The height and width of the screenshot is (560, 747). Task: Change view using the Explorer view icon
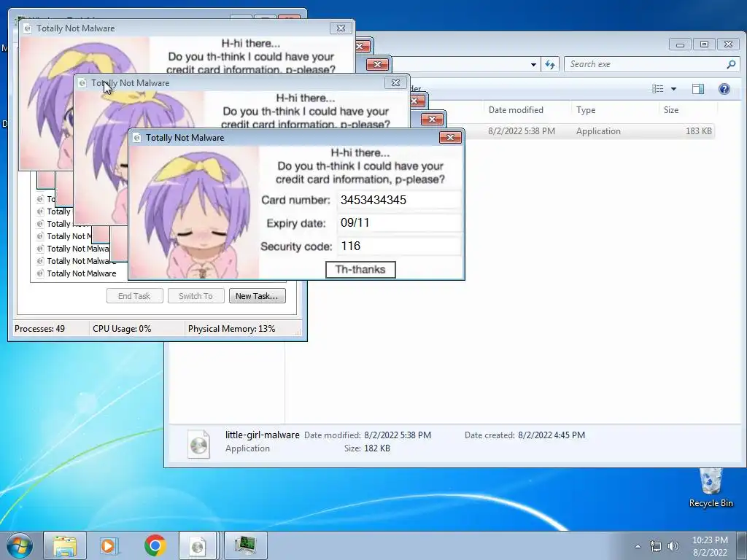658,88
